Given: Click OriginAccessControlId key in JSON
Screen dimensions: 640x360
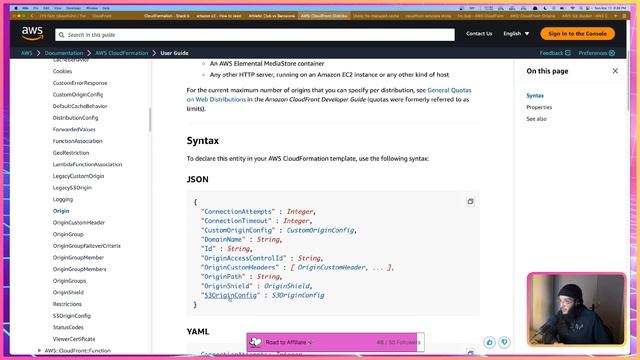Looking at the screenshot, I should (x=244, y=258).
